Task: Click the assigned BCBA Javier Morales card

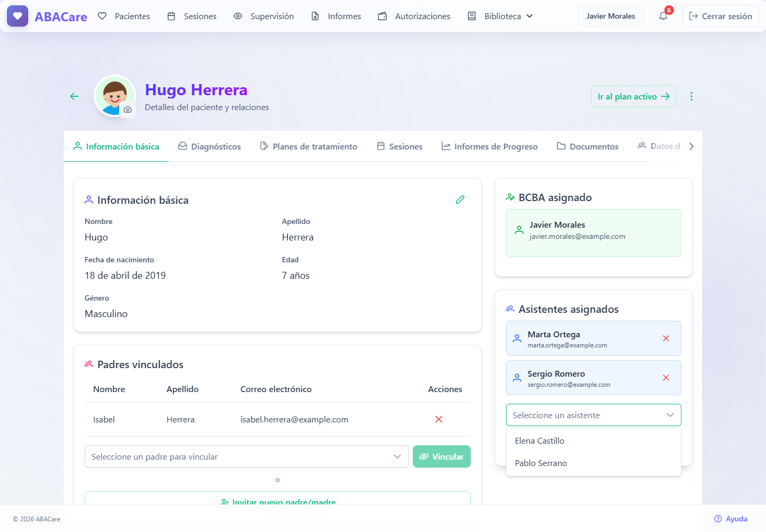Action: point(594,233)
